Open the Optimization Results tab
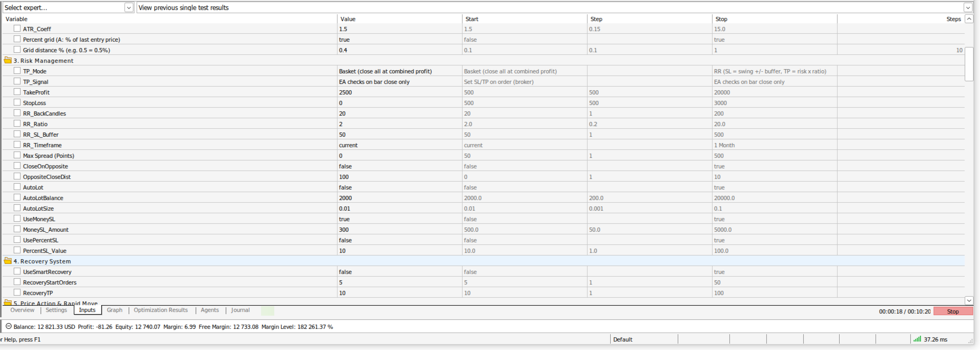Image resolution: width=980 pixels, height=350 pixels. tap(161, 310)
